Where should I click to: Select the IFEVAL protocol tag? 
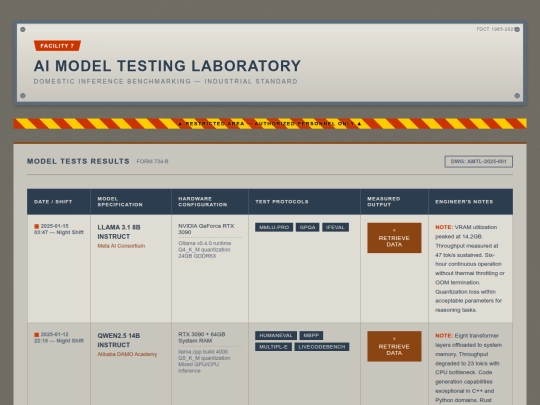pos(335,227)
